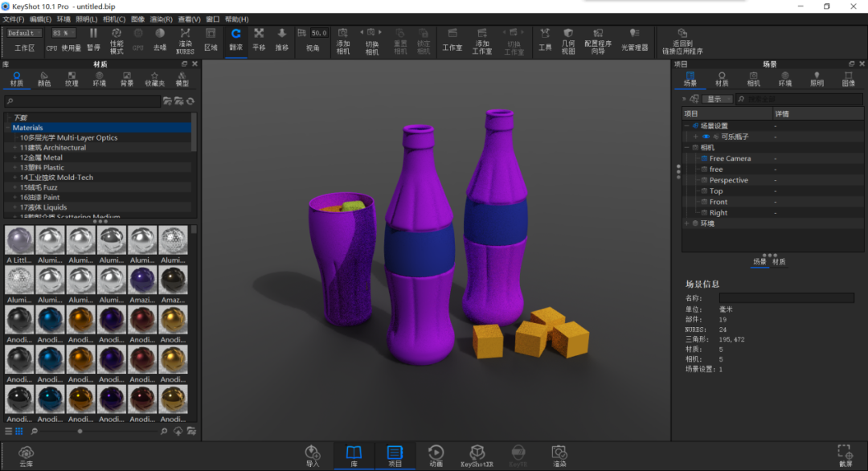Open the Render (渲染) dialog icon
Screen dimensions: 868x471
[x=559, y=456]
